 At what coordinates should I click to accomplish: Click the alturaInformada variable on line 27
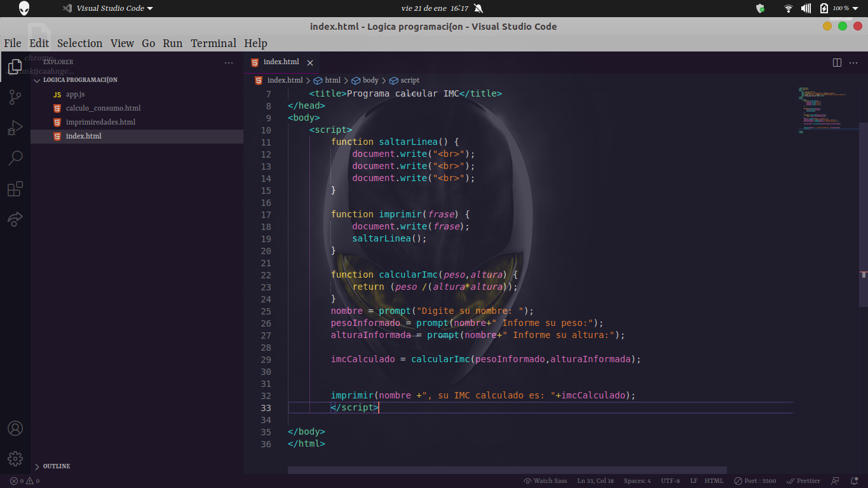click(370, 335)
